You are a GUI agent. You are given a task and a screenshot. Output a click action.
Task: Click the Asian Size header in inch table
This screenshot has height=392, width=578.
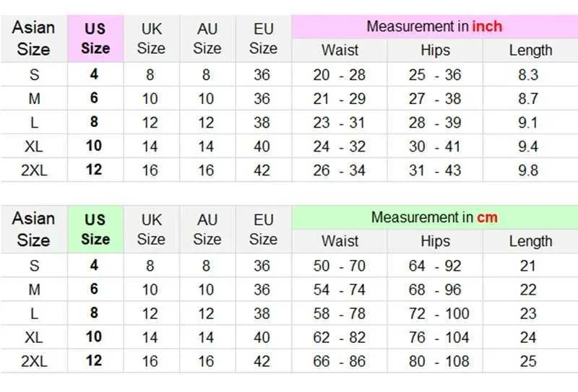pyautogui.click(x=33, y=39)
